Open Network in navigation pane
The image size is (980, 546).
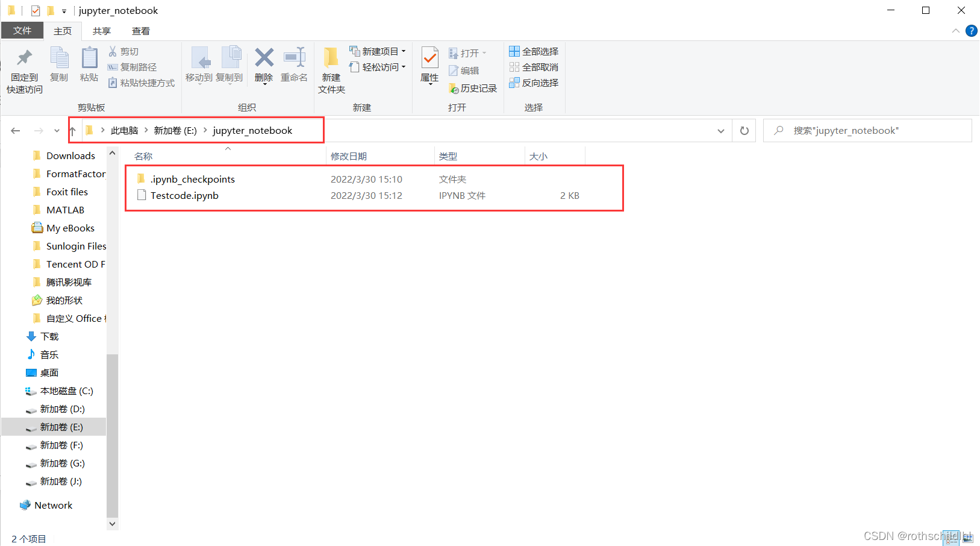53,506
